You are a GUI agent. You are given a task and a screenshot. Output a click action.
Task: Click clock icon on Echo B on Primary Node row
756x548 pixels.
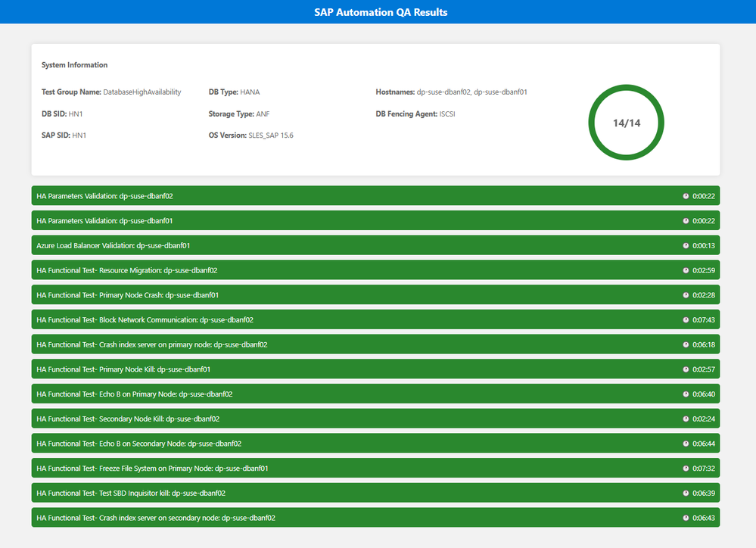pos(686,394)
